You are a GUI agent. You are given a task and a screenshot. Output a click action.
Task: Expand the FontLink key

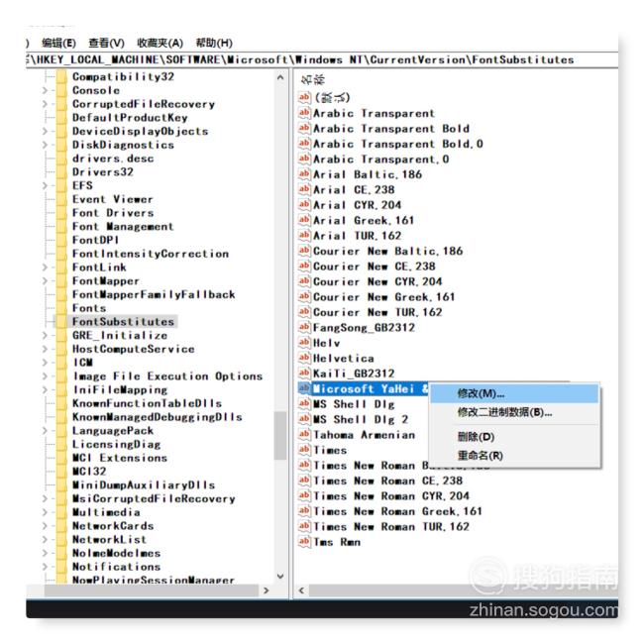pos(46,268)
